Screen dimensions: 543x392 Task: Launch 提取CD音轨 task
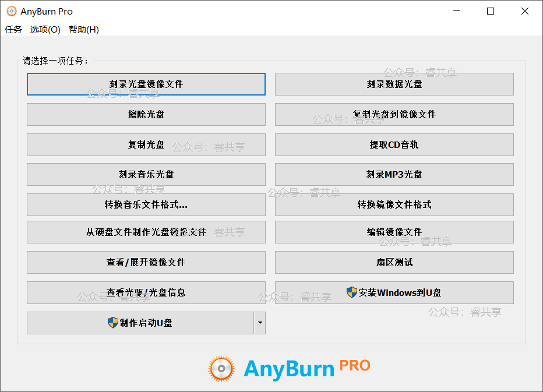point(394,144)
